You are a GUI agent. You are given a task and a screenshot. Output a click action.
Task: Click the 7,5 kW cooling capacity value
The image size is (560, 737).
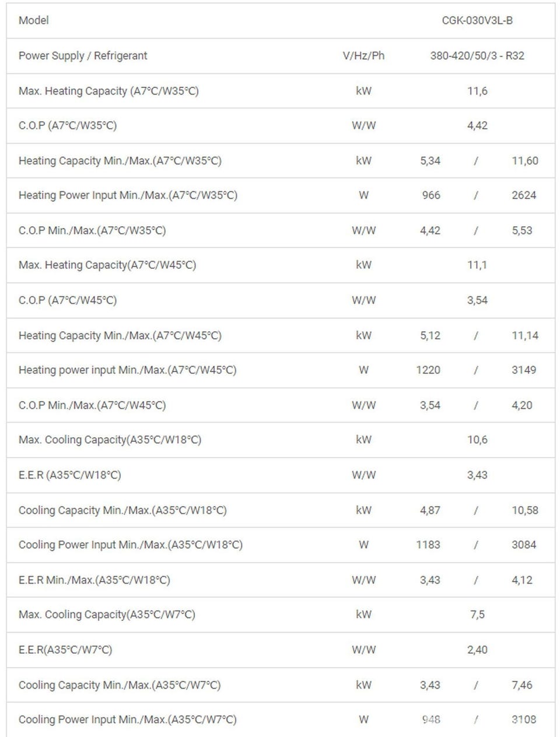tap(477, 615)
